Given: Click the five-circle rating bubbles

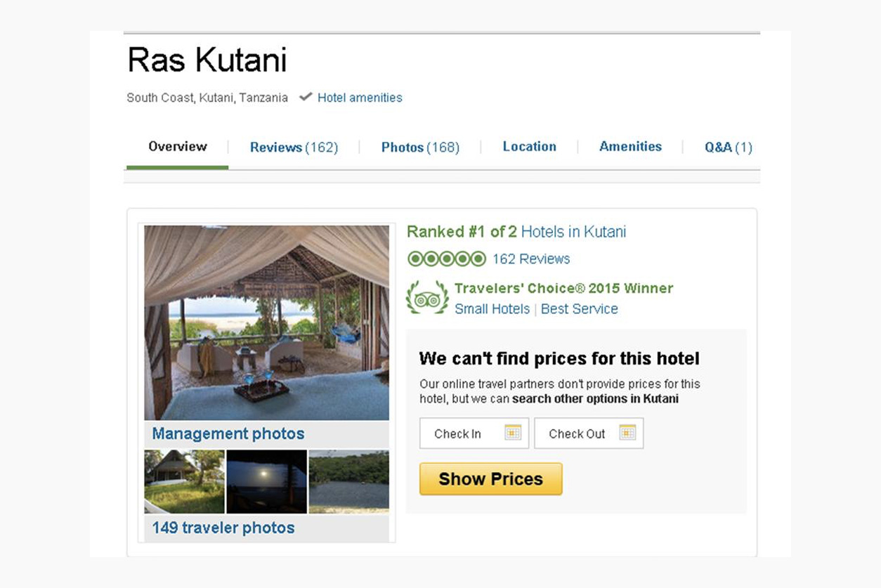Looking at the screenshot, I should (x=447, y=259).
